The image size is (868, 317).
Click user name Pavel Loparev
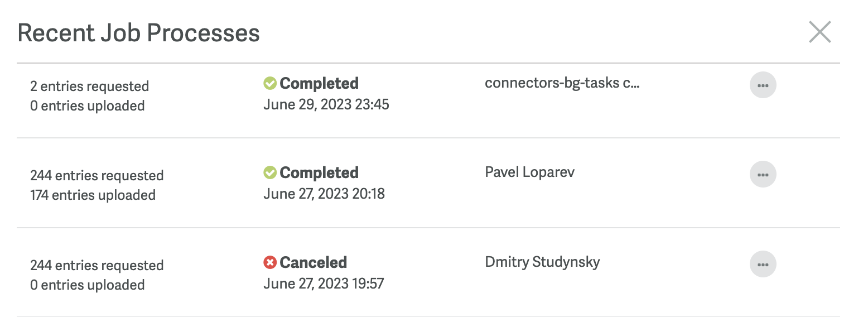pos(530,172)
